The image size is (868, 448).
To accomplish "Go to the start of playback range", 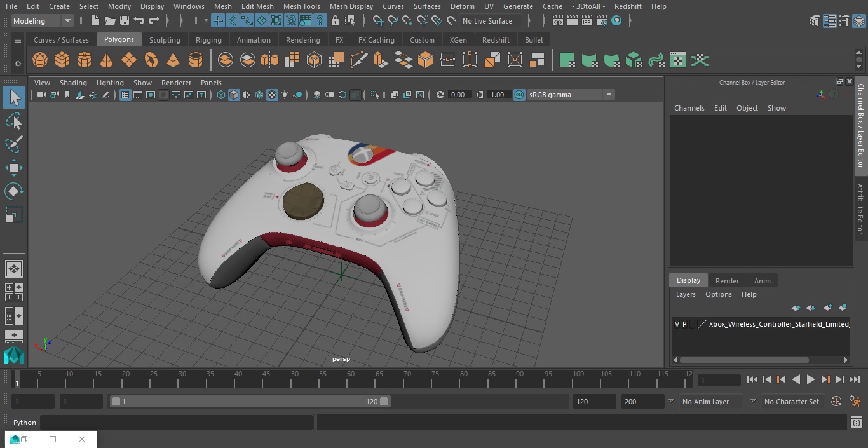I will (x=752, y=379).
